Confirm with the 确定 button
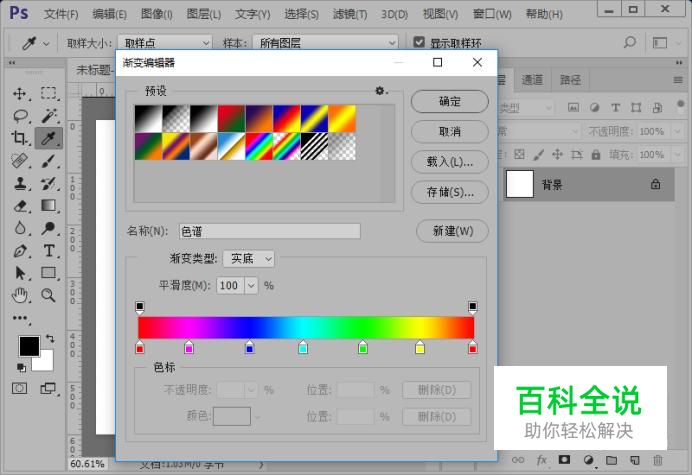The height and width of the screenshot is (475, 692). pos(450,102)
